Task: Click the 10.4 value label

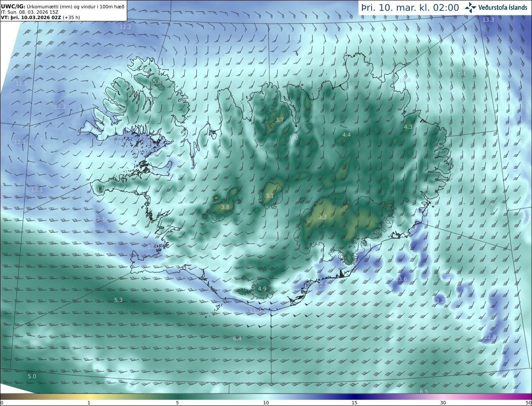Action: point(405,80)
